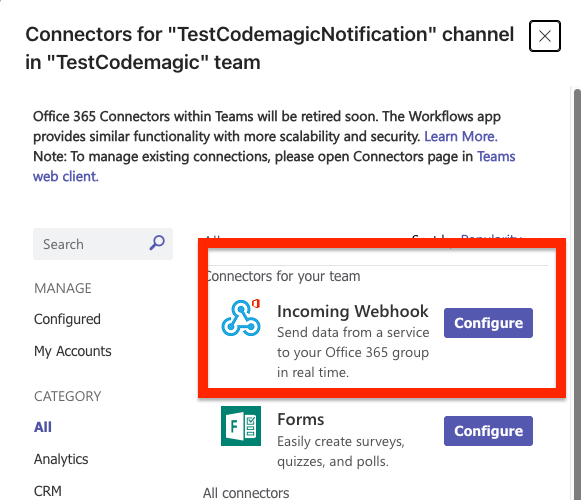This screenshot has height=500, width=581.
Task: Open My Accounts section
Action: coord(73,351)
